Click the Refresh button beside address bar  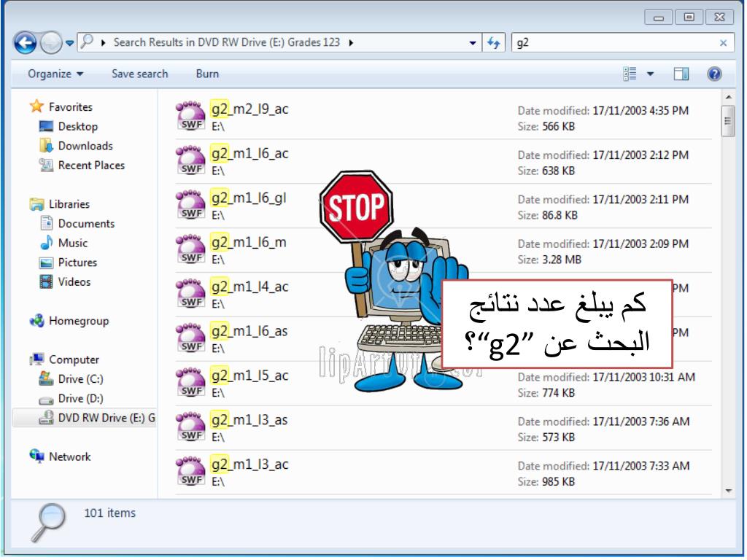pyautogui.click(x=494, y=43)
